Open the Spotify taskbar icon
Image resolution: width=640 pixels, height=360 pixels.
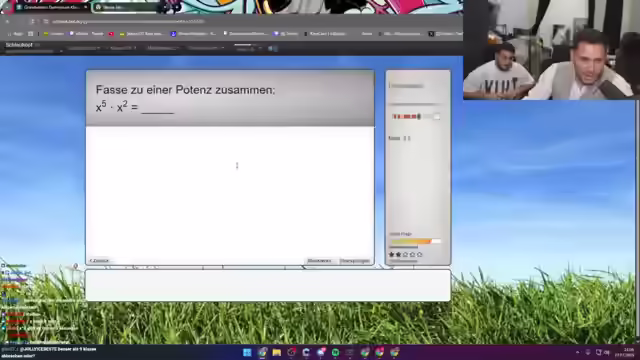coord(336,352)
